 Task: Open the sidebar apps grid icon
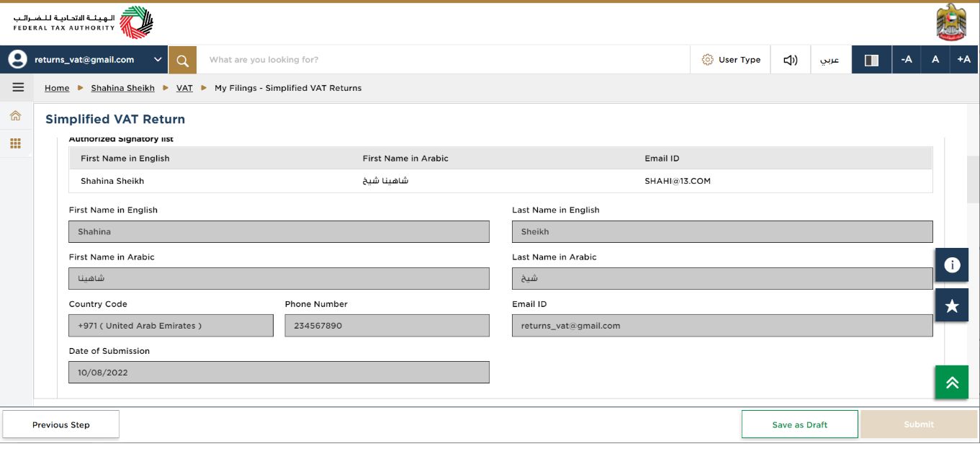tap(15, 143)
